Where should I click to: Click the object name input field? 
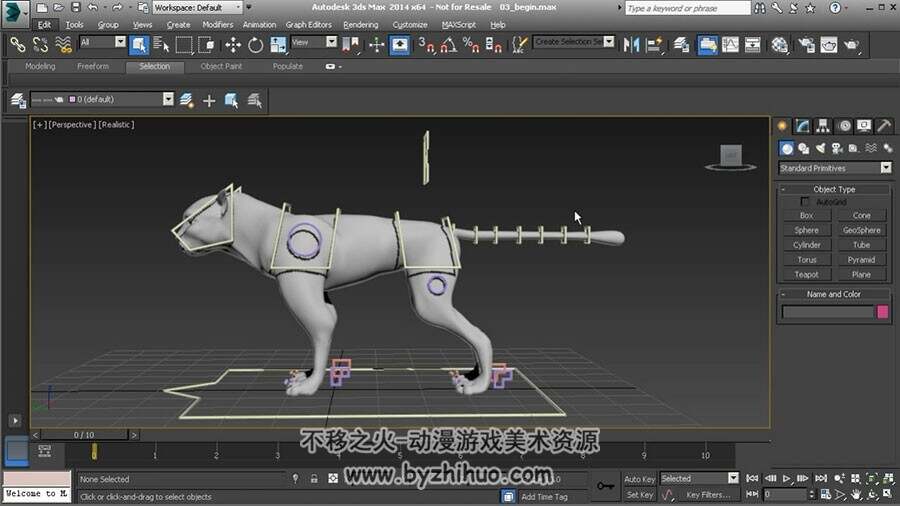(828, 312)
